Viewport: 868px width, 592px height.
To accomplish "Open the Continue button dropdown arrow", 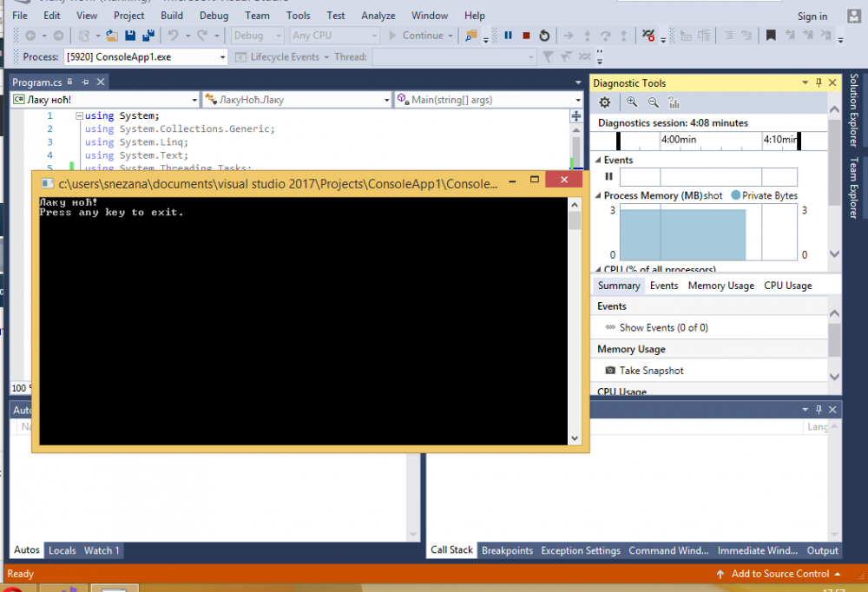I will [450, 36].
